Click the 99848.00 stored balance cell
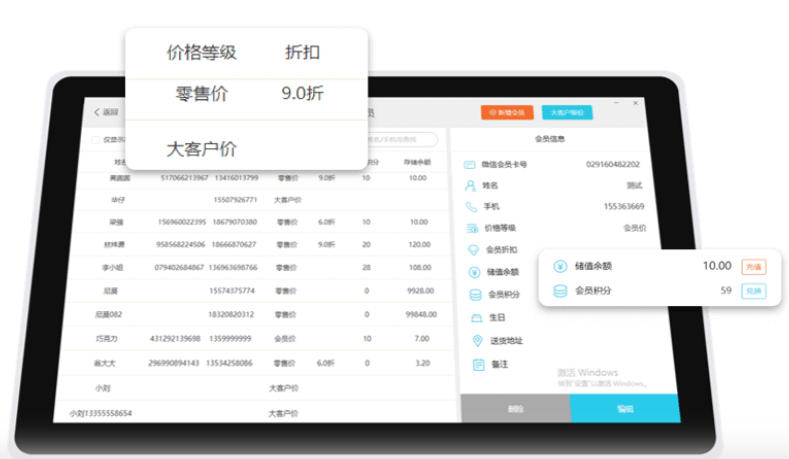This screenshot has height=459, width=789. click(x=422, y=315)
